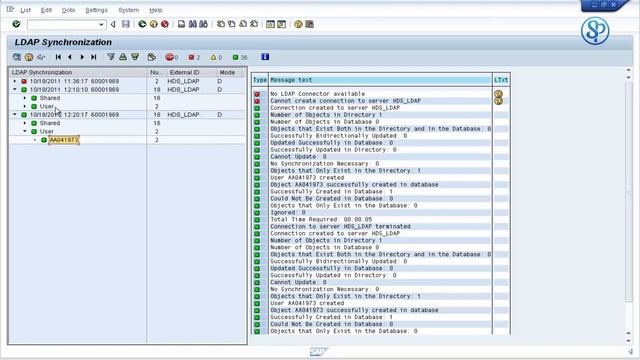Go to next entry arrow in application toolbar

(x=82, y=57)
